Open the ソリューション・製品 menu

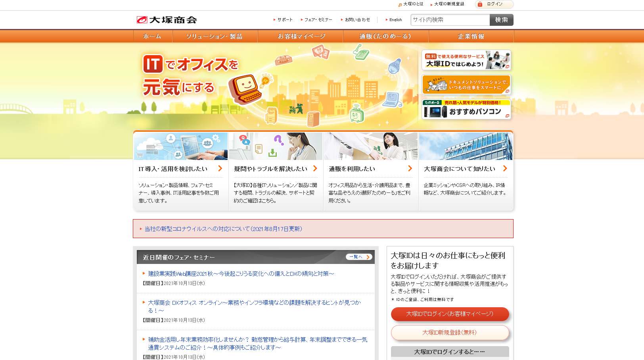[215, 36]
